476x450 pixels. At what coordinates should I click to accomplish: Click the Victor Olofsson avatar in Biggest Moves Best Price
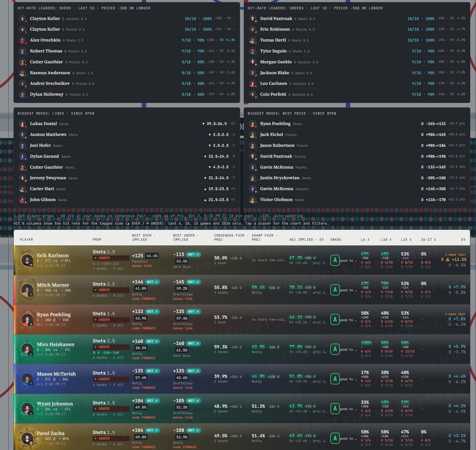[x=253, y=200]
